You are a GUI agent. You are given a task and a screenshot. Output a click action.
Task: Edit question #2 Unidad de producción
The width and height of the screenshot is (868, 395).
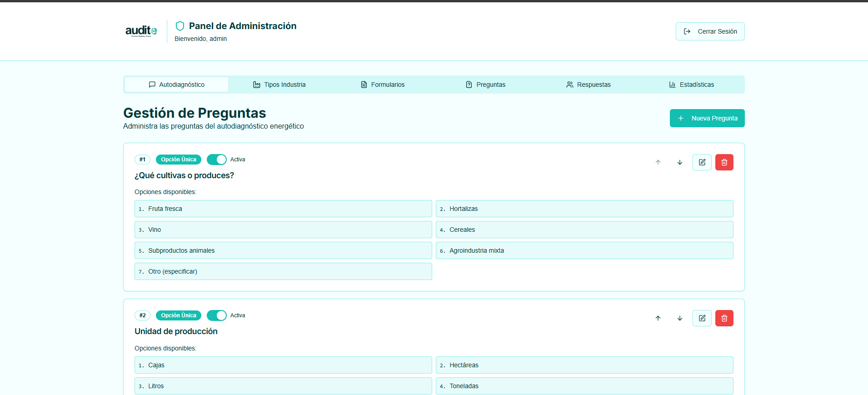coord(702,318)
